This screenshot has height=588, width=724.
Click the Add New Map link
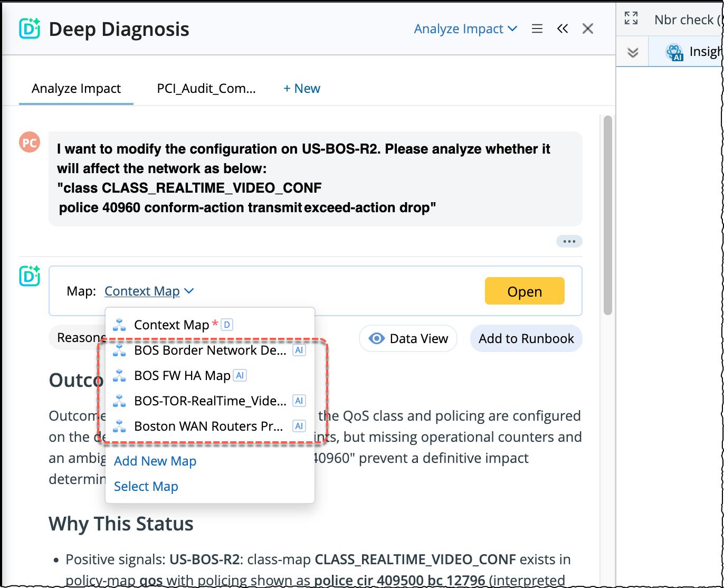click(x=155, y=461)
